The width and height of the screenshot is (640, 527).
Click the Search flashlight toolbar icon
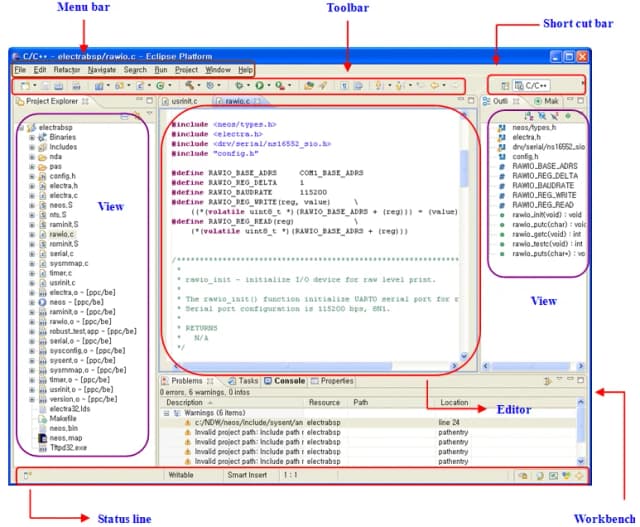click(323, 86)
